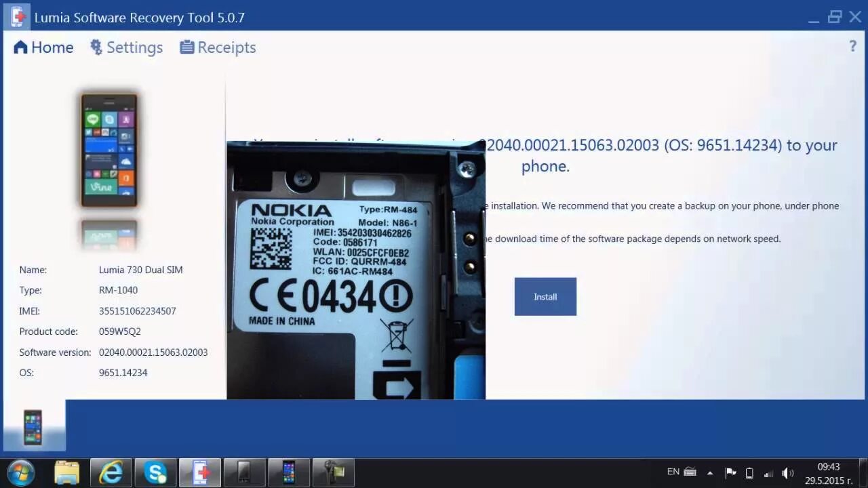
Task: Click the on-screen keyboard tray icon
Action: (x=690, y=472)
